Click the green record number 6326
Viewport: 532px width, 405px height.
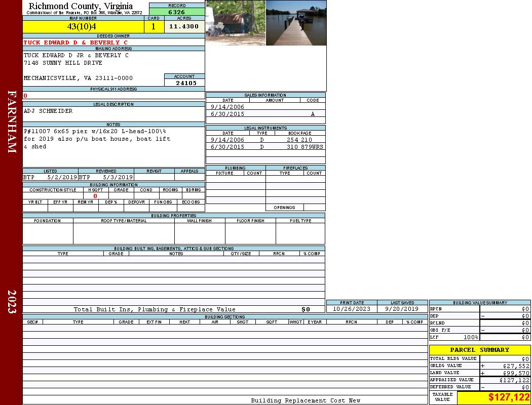pos(176,12)
